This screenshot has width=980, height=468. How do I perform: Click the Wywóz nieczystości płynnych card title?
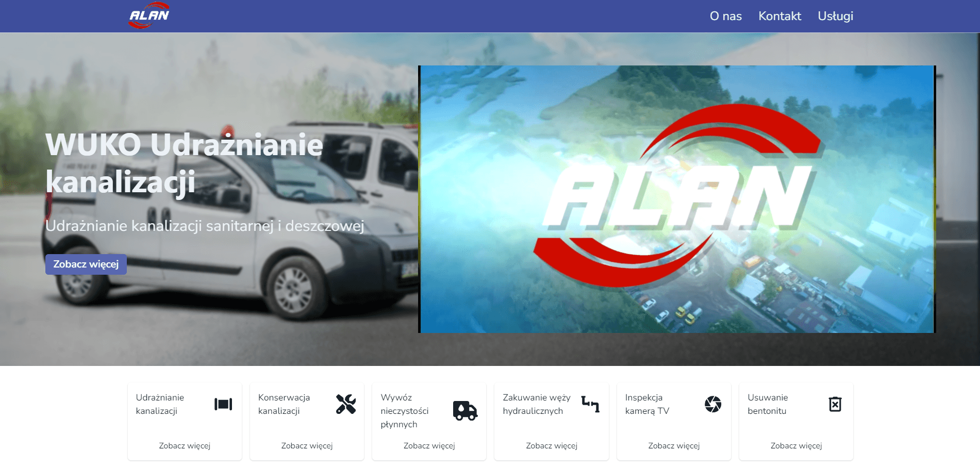pos(405,411)
